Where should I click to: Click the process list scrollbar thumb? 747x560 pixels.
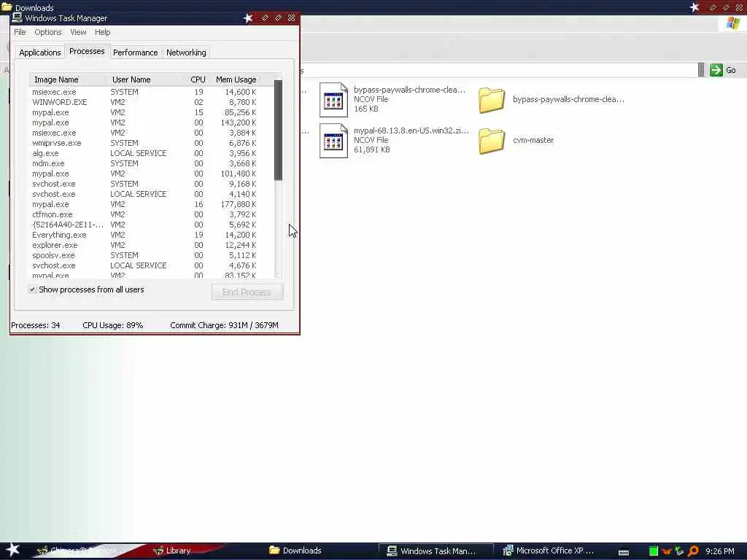coord(278,130)
